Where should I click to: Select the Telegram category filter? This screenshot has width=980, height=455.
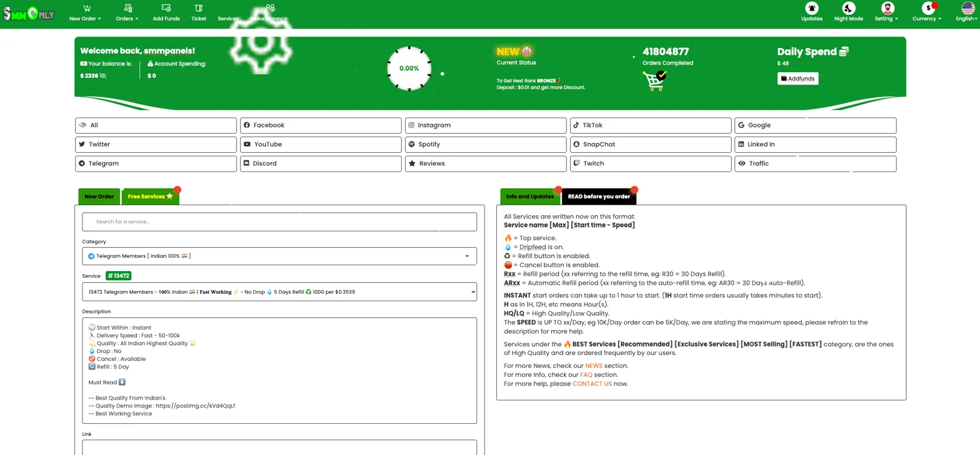pyautogui.click(x=156, y=164)
